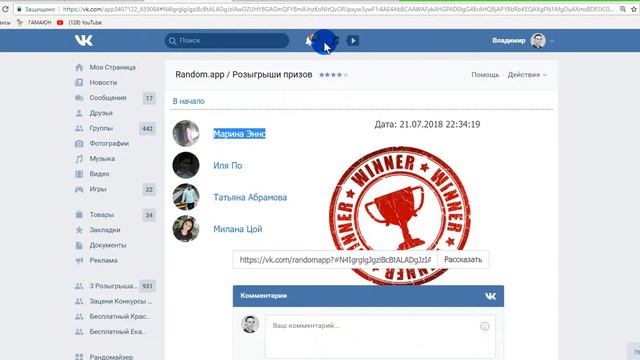Viewport: 640px width, 360px height.
Task: Click the Рассказать button
Action: pyautogui.click(x=463, y=260)
